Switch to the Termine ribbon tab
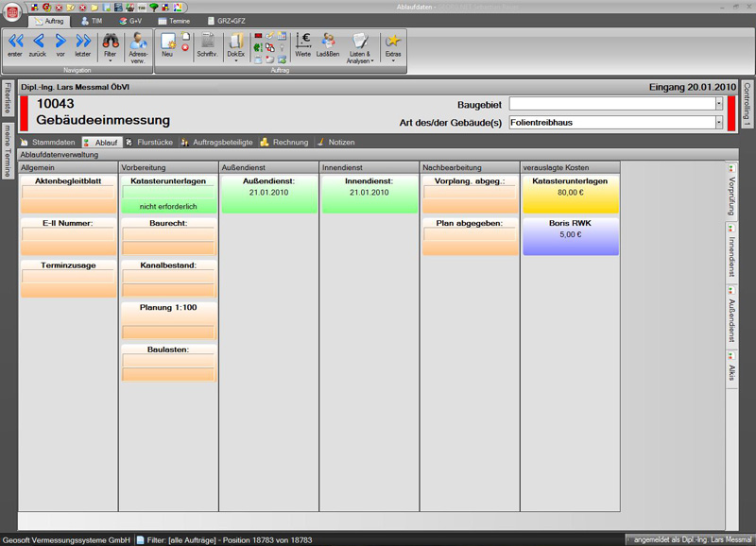 pyautogui.click(x=173, y=20)
